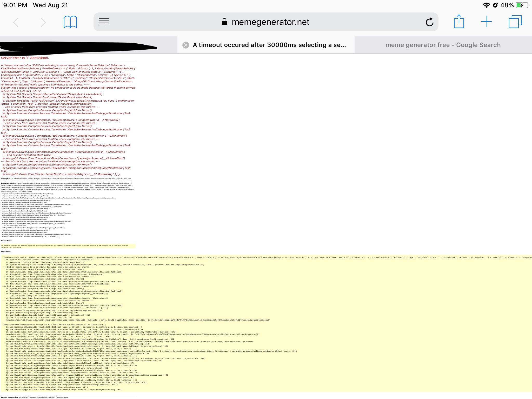Select the timeout error tab
This screenshot has width=532, height=399.
coord(269,45)
